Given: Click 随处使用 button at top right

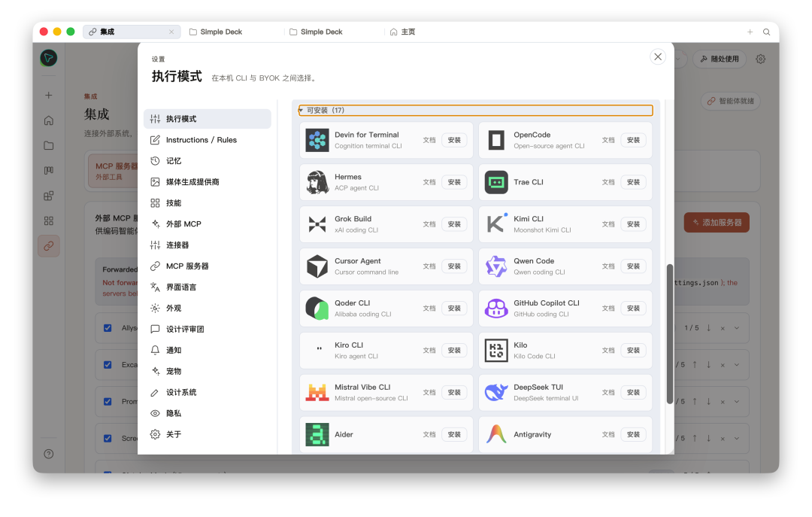Looking at the screenshot, I should [720, 59].
